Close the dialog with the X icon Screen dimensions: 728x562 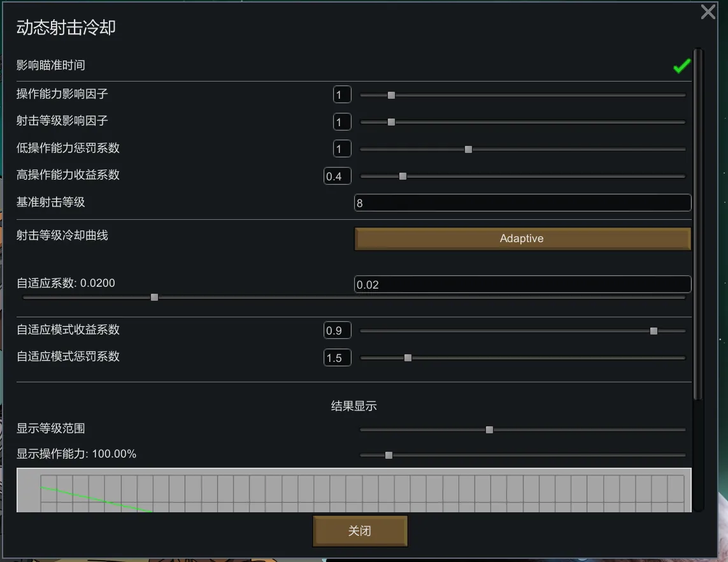click(x=708, y=12)
